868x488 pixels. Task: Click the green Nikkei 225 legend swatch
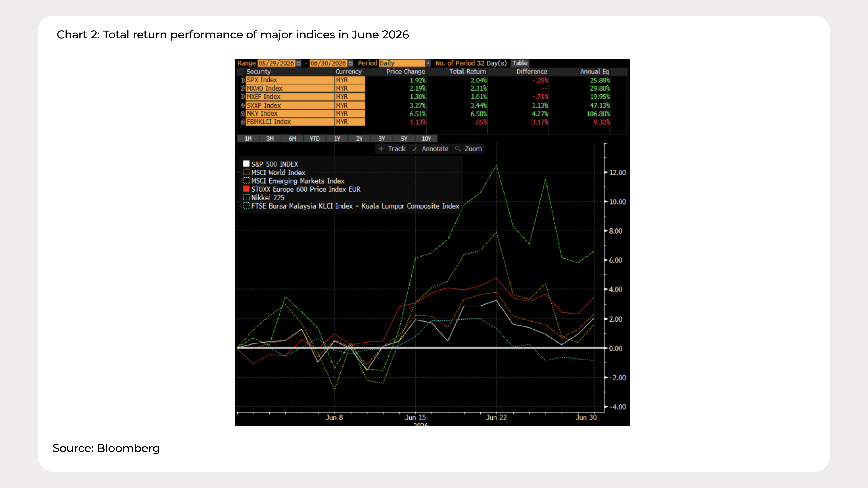(246, 197)
